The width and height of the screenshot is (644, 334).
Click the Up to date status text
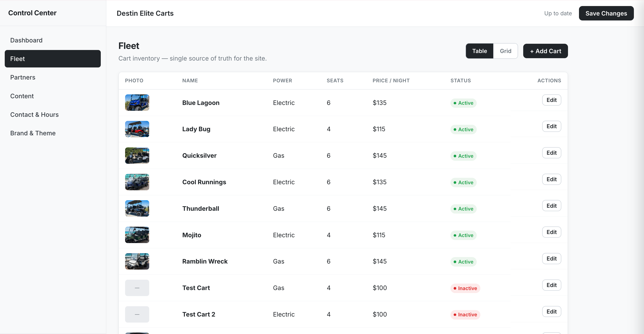click(x=558, y=13)
